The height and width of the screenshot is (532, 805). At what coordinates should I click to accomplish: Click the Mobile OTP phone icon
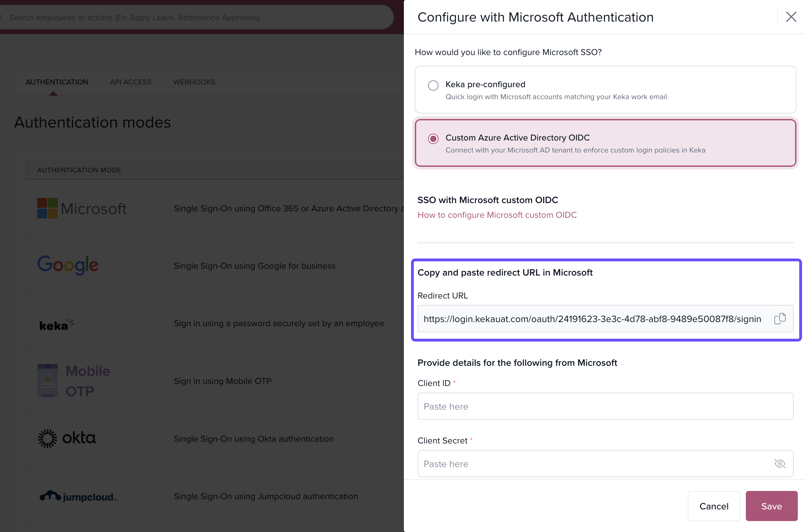48,381
